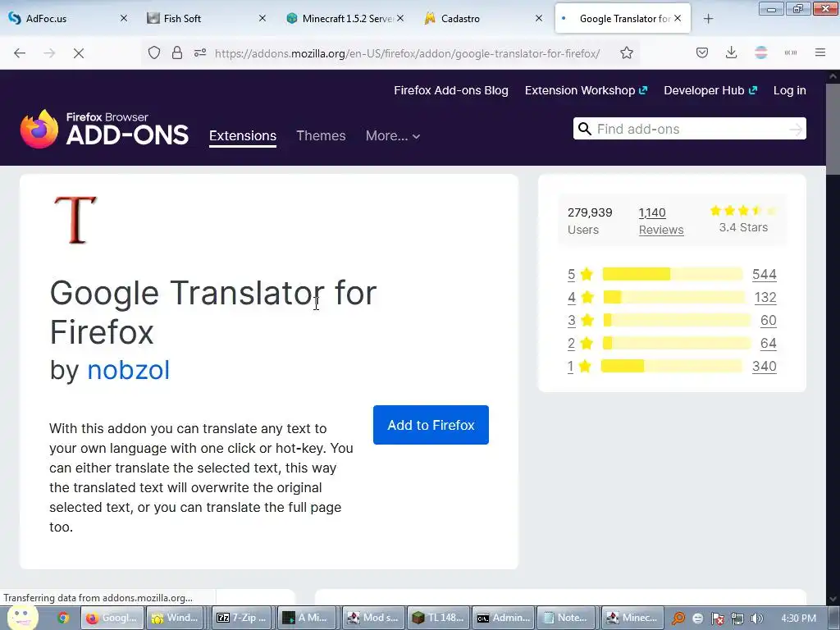This screenshot has width=840, height=630.
Task: Select the Themes navigation item
Action: [321, 135]
